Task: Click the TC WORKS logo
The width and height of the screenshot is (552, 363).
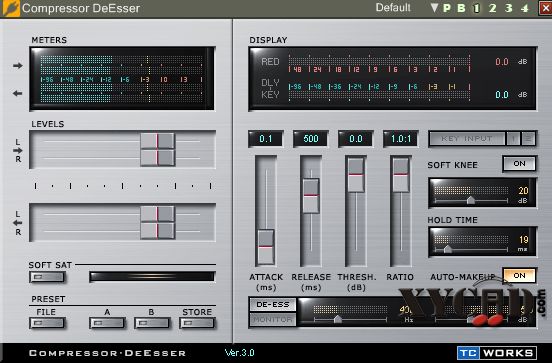Action: coord(497,353)
